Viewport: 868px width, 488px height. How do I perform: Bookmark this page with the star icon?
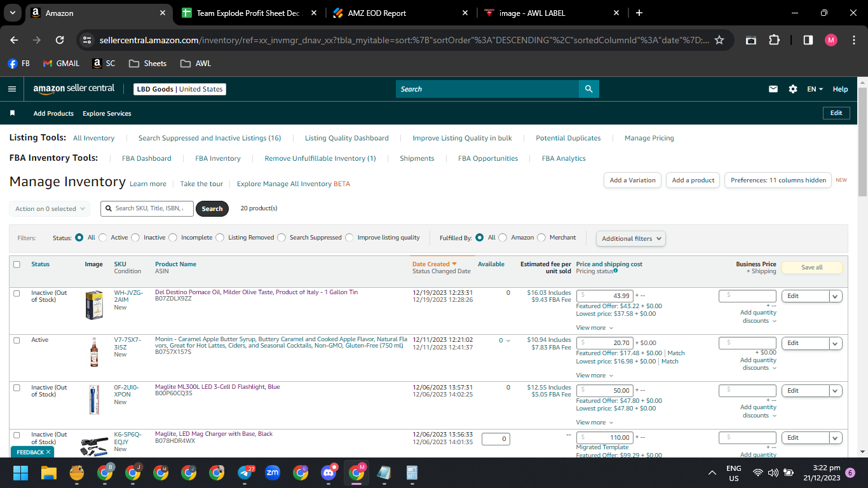coord(719,39)
